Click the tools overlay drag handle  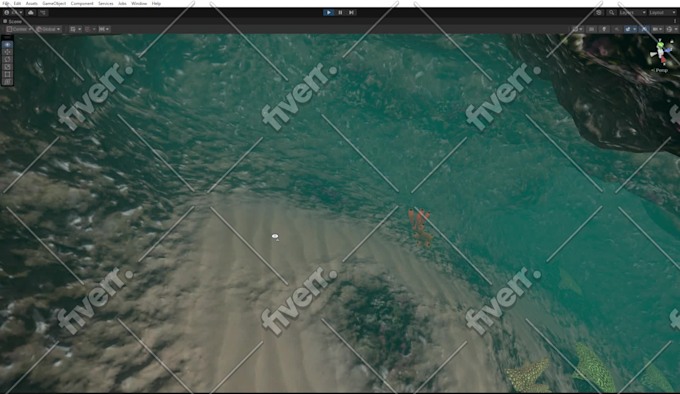[7, 38]
